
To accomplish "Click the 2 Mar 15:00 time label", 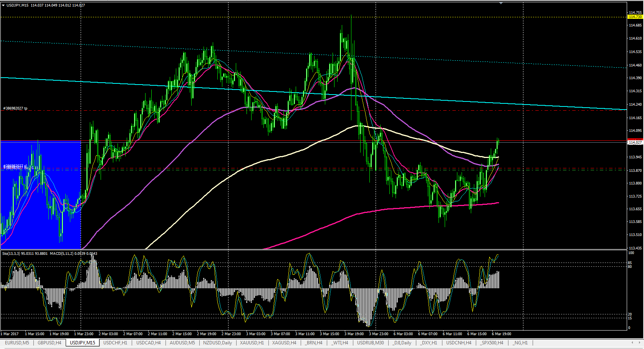I will pos(182,334).
